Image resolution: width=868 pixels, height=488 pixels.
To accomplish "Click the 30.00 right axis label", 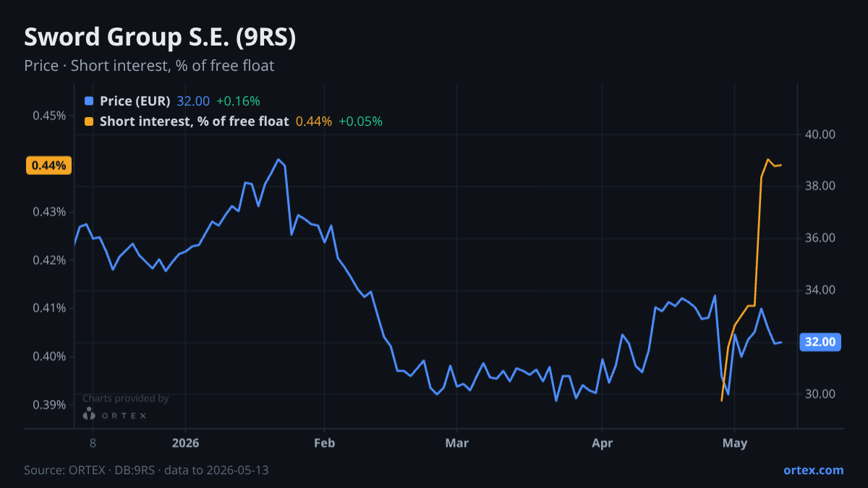I will pos(820,394).
